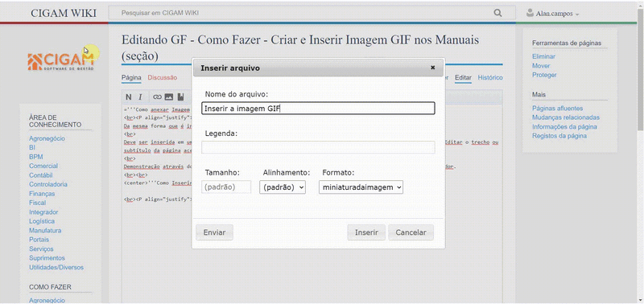Open the Fiscal sidebar link

(37, 203)
